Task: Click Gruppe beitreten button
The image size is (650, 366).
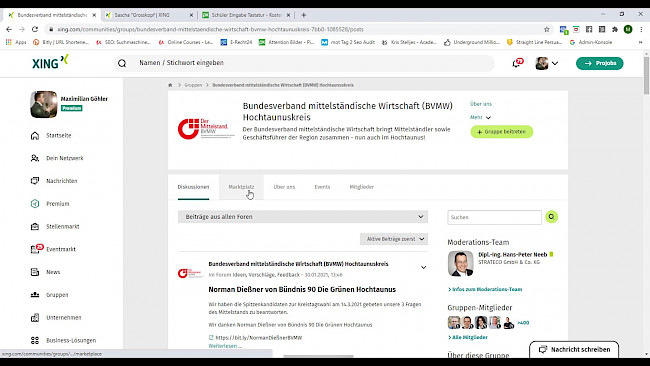Action: click(x=502, y=132)
